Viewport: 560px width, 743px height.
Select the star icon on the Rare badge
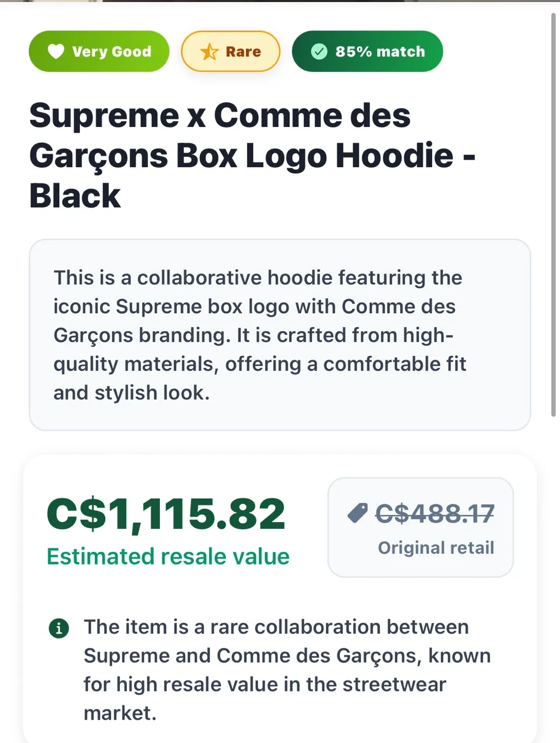point(209,51)
